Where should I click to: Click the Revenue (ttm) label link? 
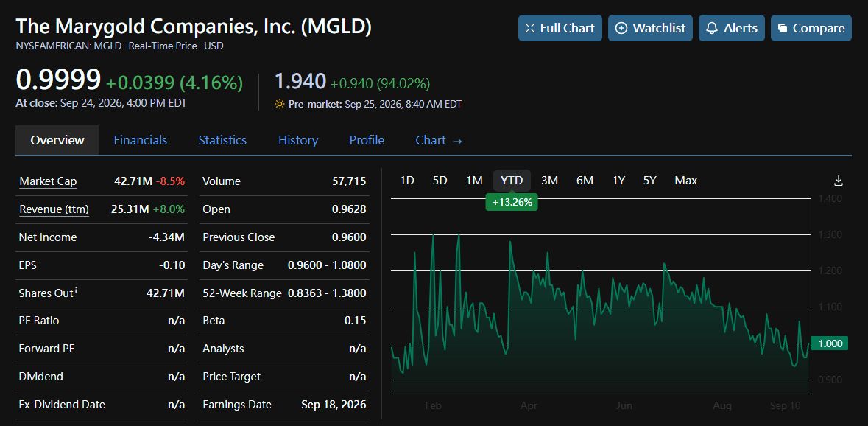[x=54, y=209]
